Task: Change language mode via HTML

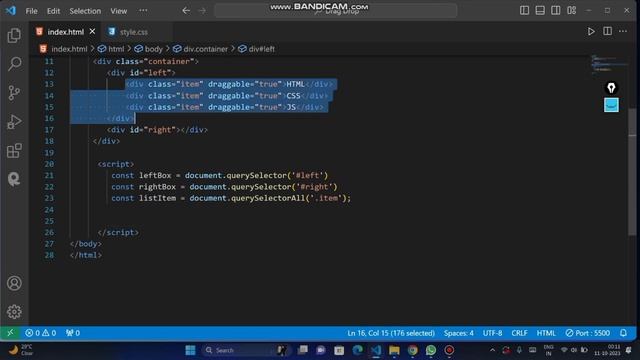Action: tap(546, 333)
